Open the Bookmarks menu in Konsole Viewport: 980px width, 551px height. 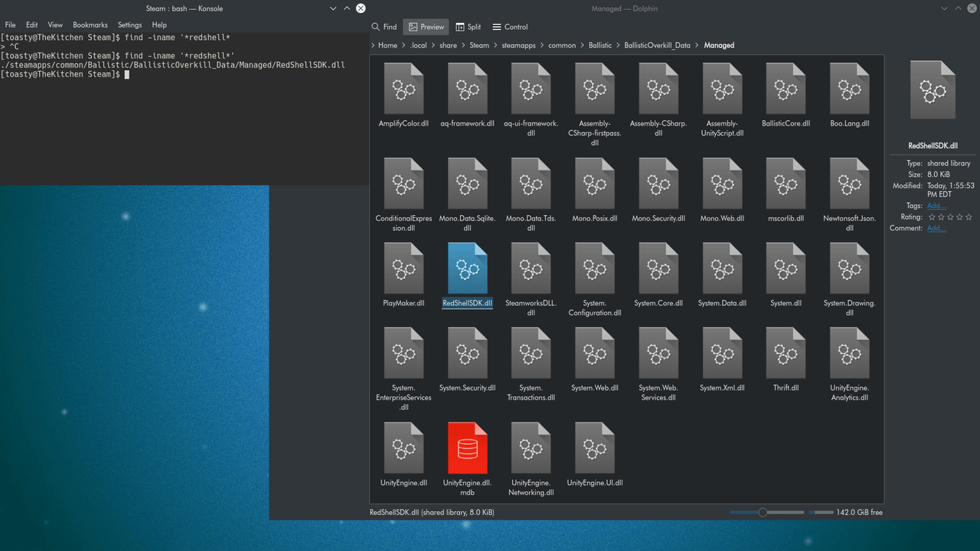tap(90, 24)
